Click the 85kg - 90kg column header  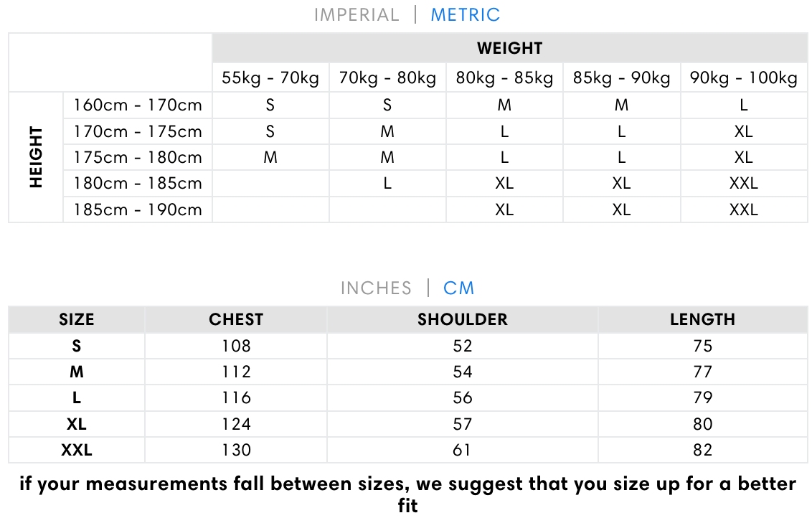pos(621,78)
